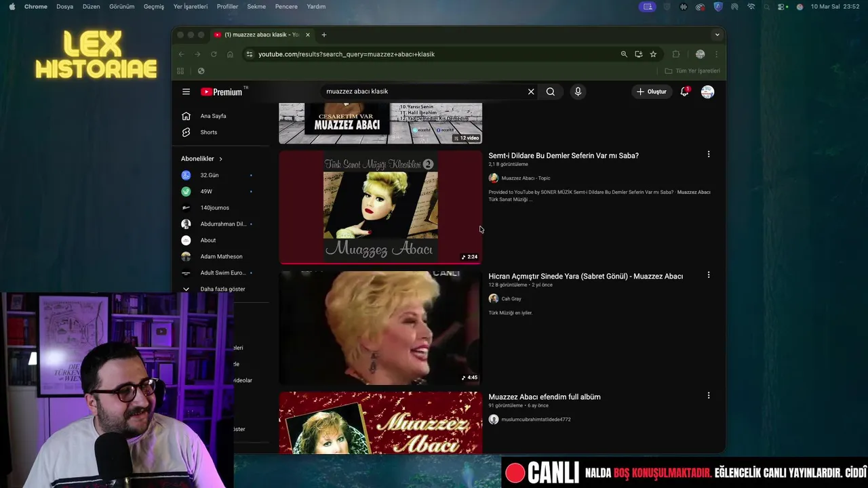The height and width of the screenshot is (488, 868).
Task: Open more options for efendim full albüm
Action: [709, 396]
